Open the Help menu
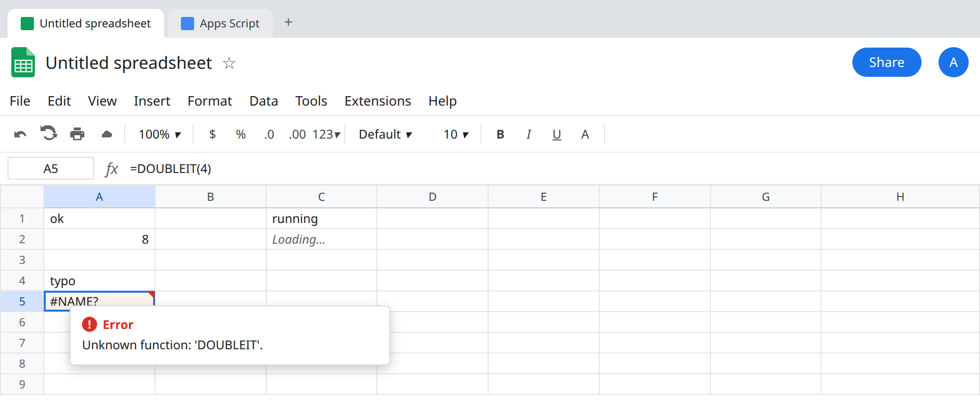 tap(442, 101)
